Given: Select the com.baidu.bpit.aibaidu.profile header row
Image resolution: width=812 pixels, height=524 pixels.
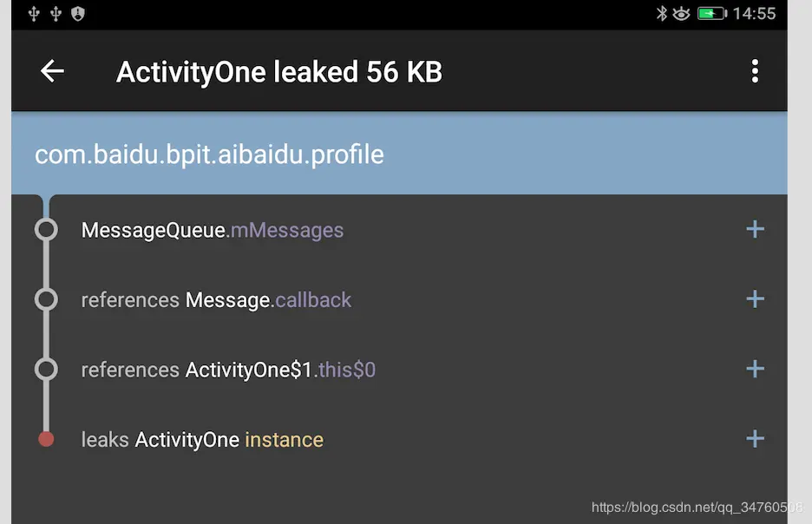Looking at the screenshot, I should click(x=399, y=154).
